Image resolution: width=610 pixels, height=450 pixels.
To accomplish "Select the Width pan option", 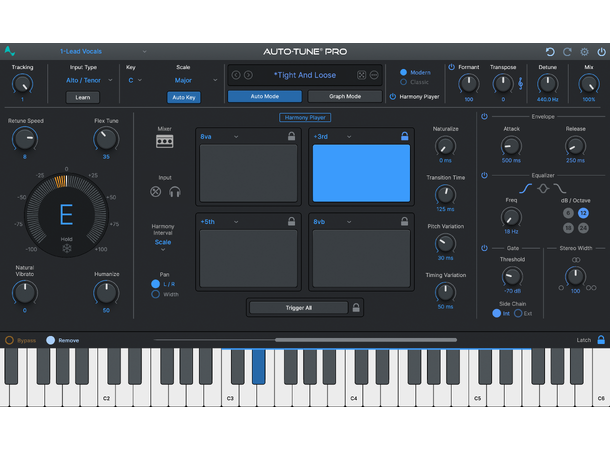I will (x=155, y=294).
